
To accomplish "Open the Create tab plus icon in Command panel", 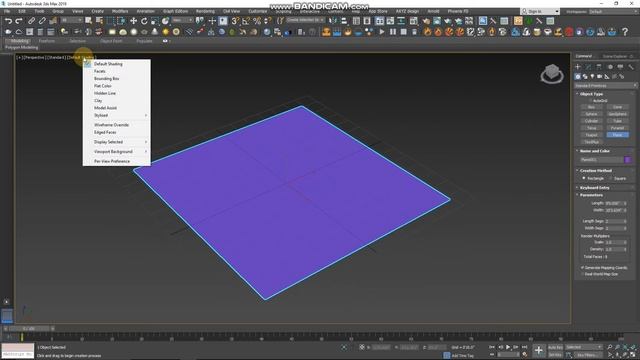I will click(578, 67).
